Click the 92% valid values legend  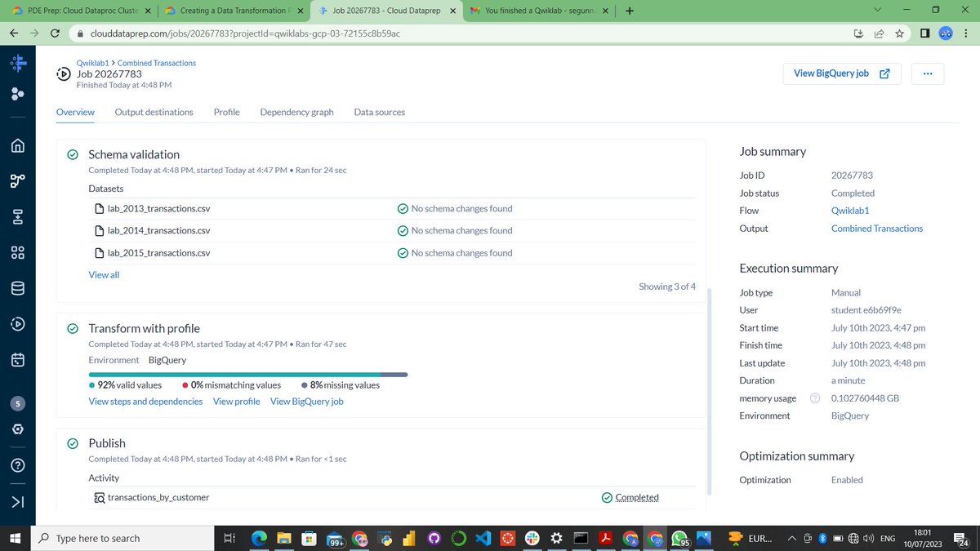coord(125,385)
